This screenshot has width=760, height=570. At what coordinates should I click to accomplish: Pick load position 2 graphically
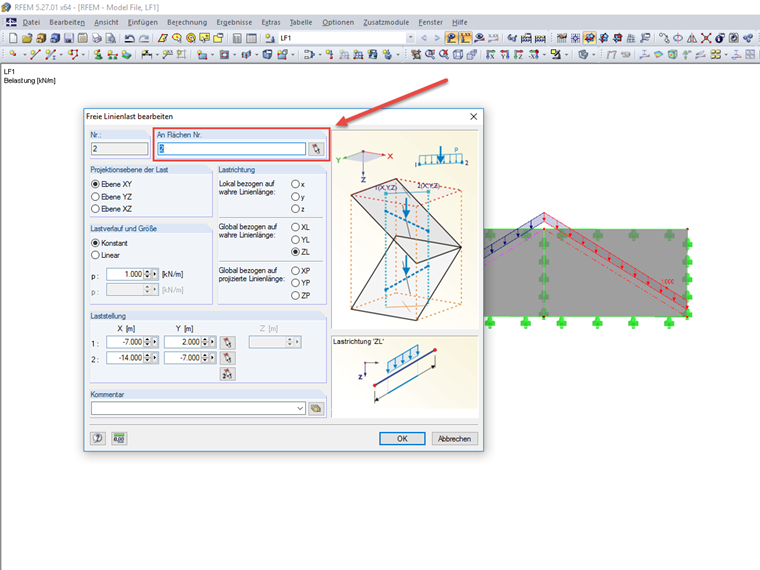coord(227,358)
